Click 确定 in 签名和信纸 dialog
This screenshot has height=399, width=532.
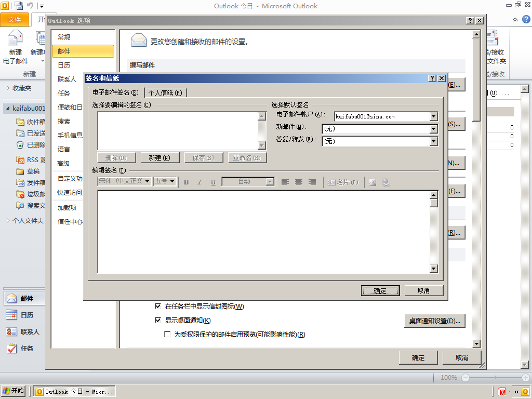pos(380,291)
